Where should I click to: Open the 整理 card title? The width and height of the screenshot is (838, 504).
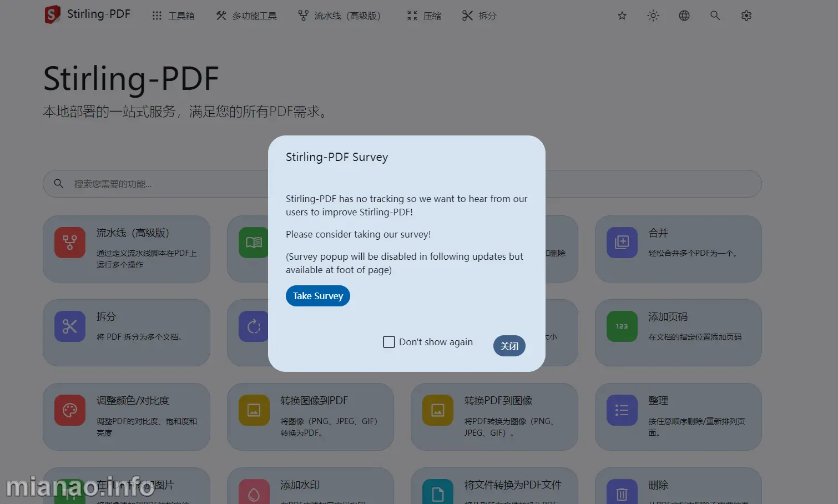point(658,401)
